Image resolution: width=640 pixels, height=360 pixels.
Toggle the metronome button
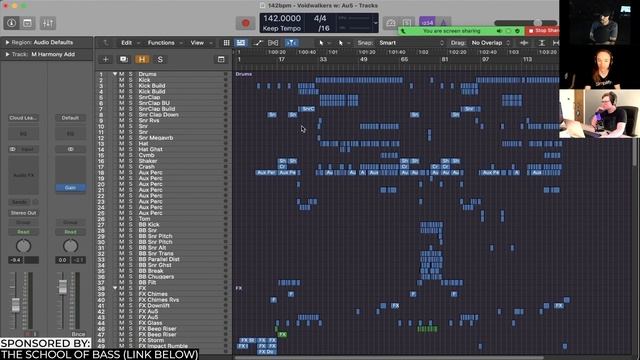tap(444, 23)
